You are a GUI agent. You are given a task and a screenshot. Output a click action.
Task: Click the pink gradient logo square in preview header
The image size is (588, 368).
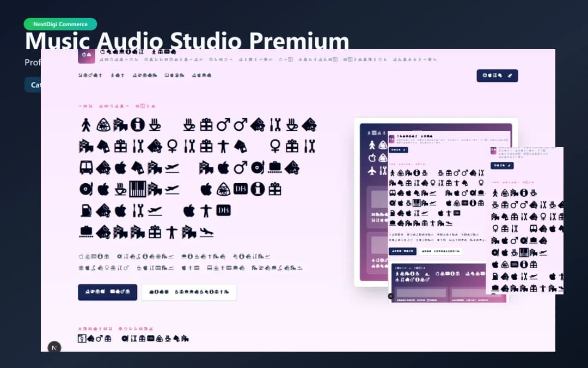click(86, 56)
